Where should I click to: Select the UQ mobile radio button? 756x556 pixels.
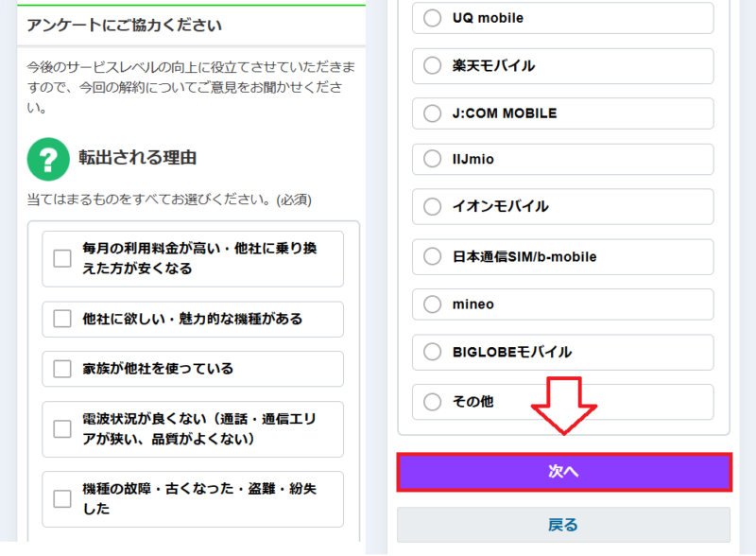pyautogui.click(x=432, y=18)
